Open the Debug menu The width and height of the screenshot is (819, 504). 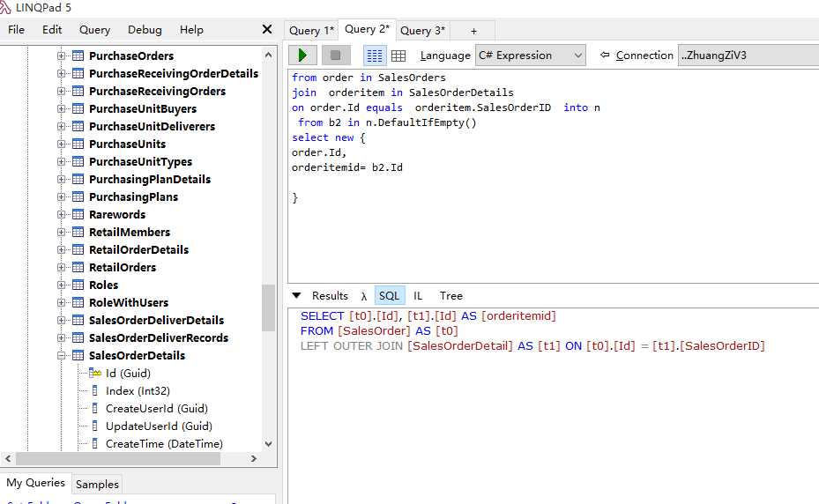145,30
